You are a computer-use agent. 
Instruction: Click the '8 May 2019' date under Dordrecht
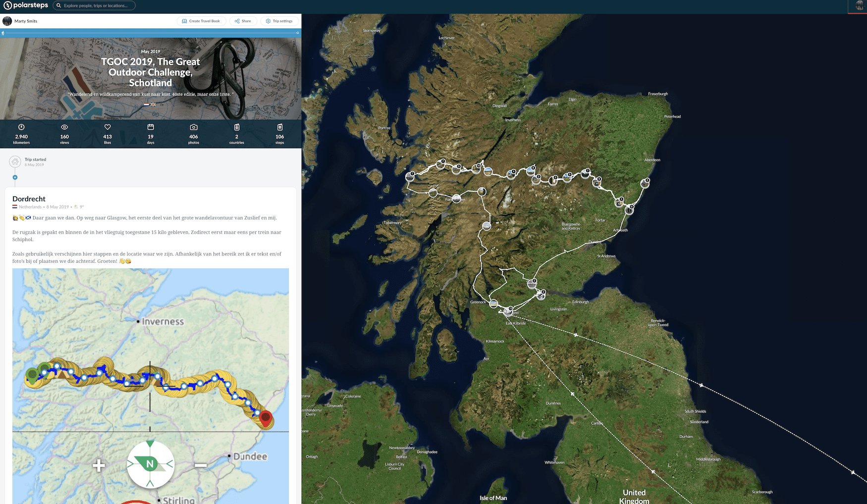click(x=57, y=207)
